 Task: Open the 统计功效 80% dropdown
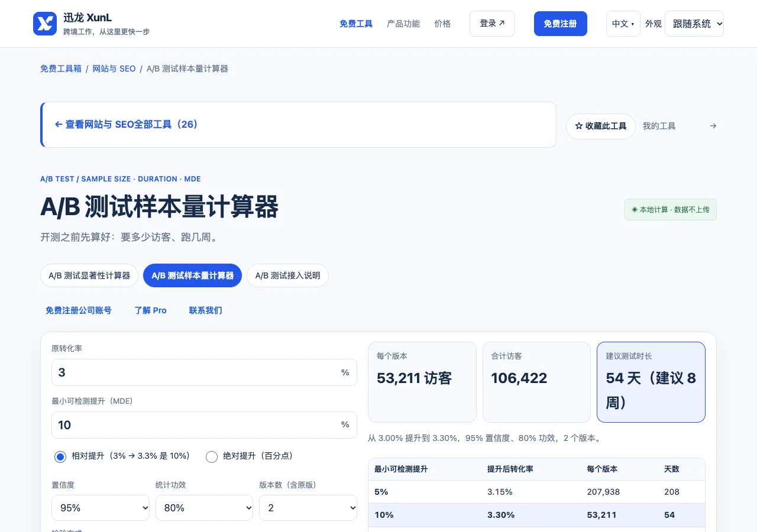tap(204, 508)
